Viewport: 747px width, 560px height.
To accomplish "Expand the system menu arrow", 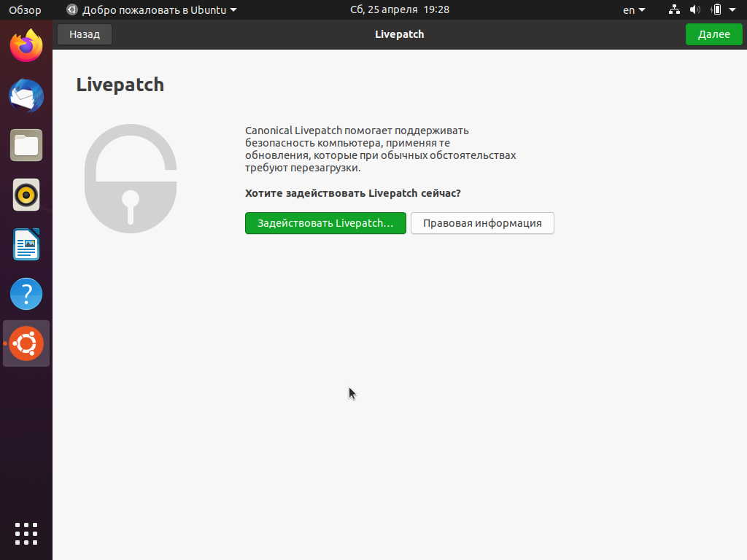I will (x=732, y=9).
